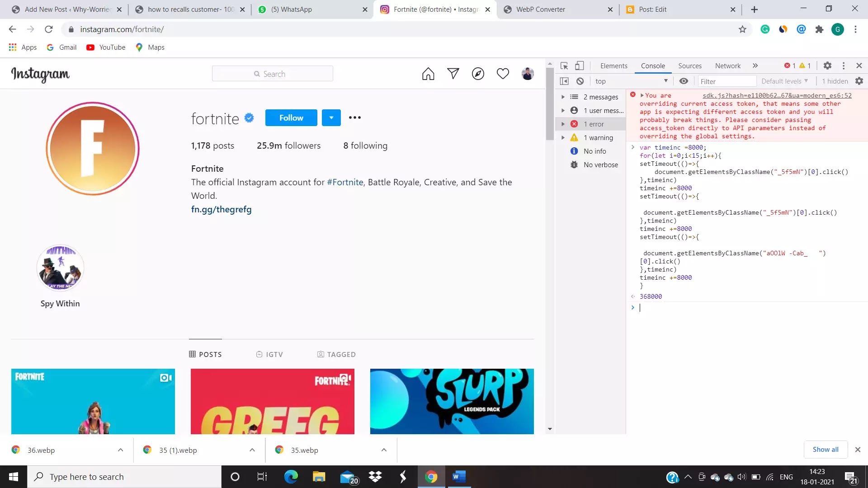Switch to the Elements tab

[613, 66]
